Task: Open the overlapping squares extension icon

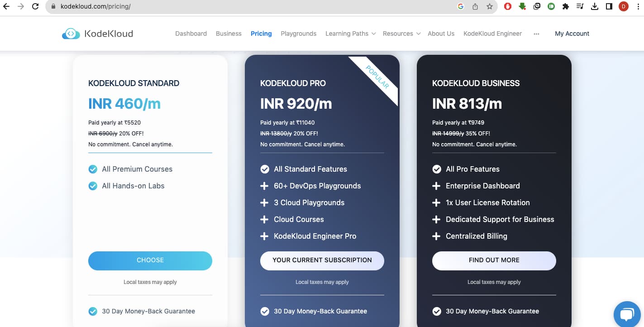Action: tap(537, 7)
